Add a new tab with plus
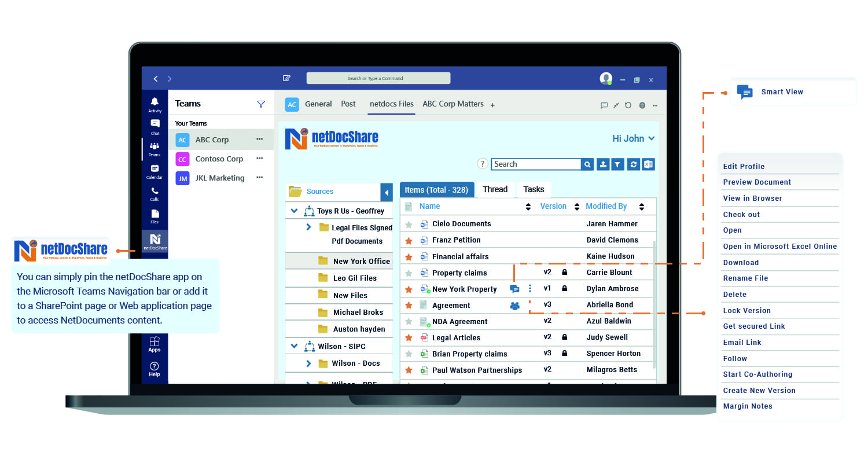This screenshot has width=868, height=463. pyautogui.click(x=492, y=105)
